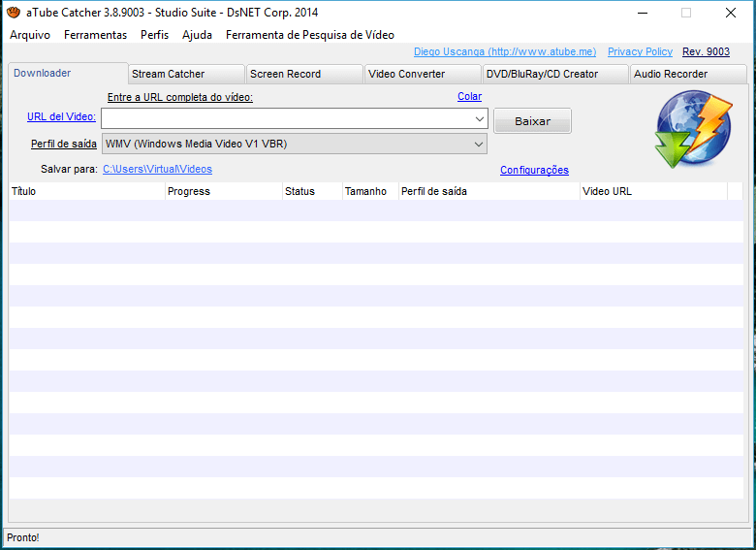Open the Configurações settings link
Image resolution: width=756 pixels, height=550 pixels.
(x=534, y=170)
